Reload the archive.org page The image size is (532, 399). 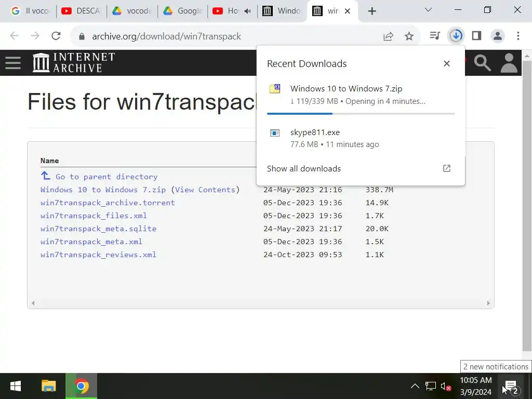click(56, 36)
